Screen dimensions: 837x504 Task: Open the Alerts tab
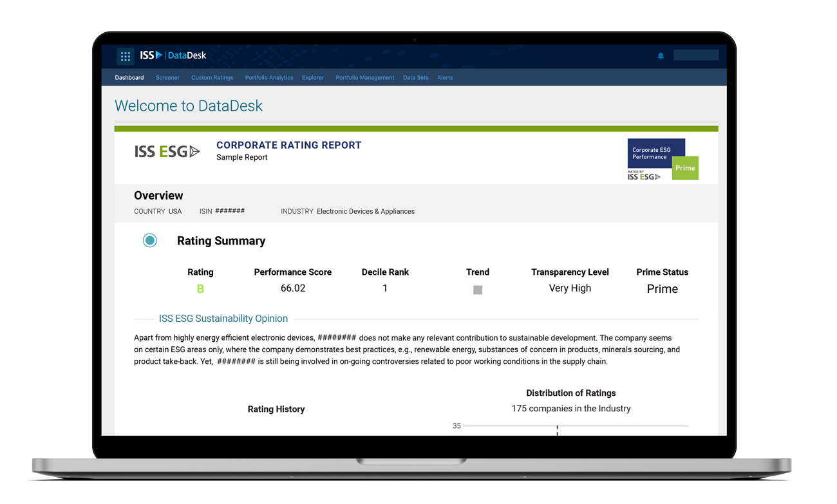click(445, 78)
